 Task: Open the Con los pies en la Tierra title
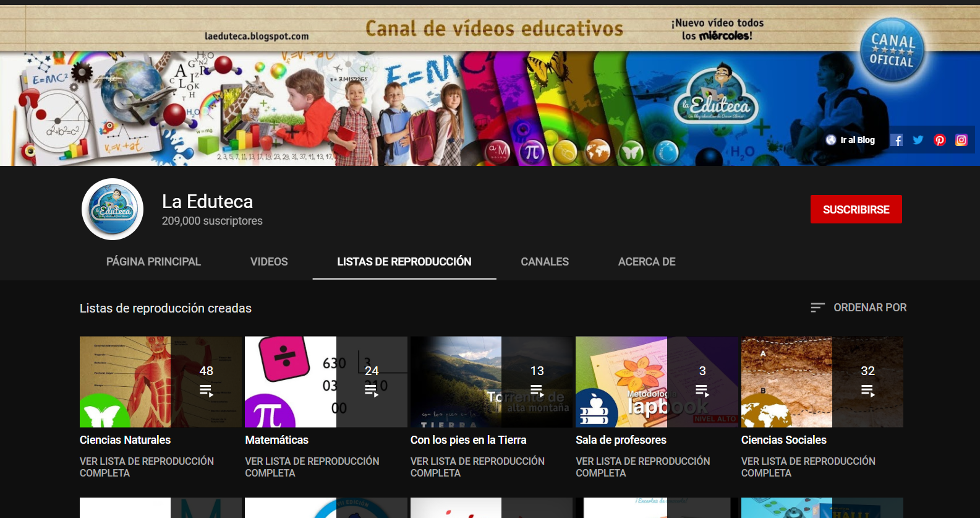pyautogui.click(x=469, y=440)
